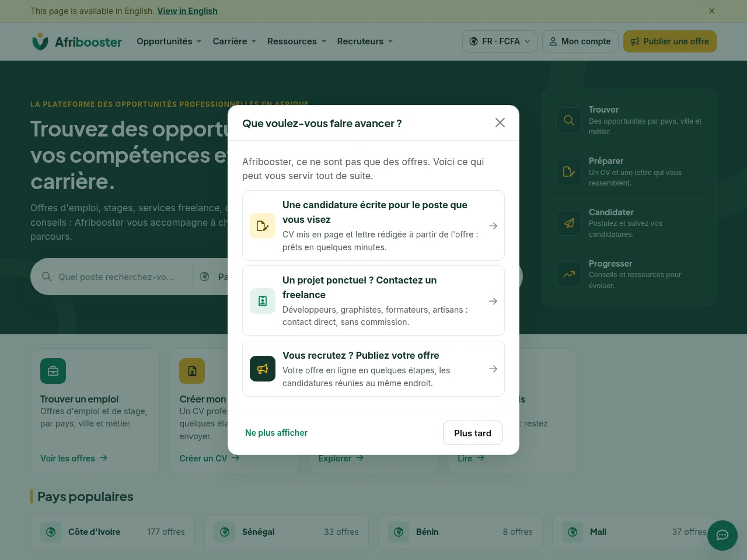
Task: Click the paper plane icon beside Candidater
Action: pyautogui.click(x=569, y=223)
